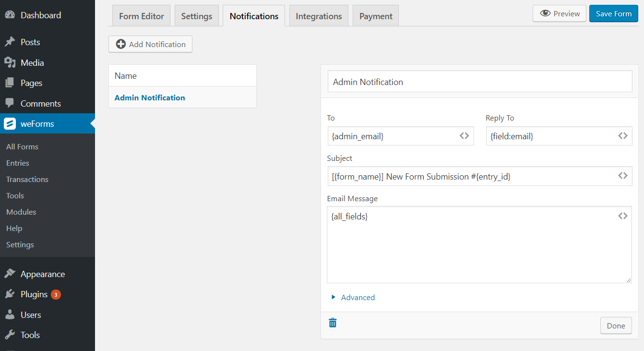
Task: Click the Dashboard gauge icon
Action: (10, 15)
